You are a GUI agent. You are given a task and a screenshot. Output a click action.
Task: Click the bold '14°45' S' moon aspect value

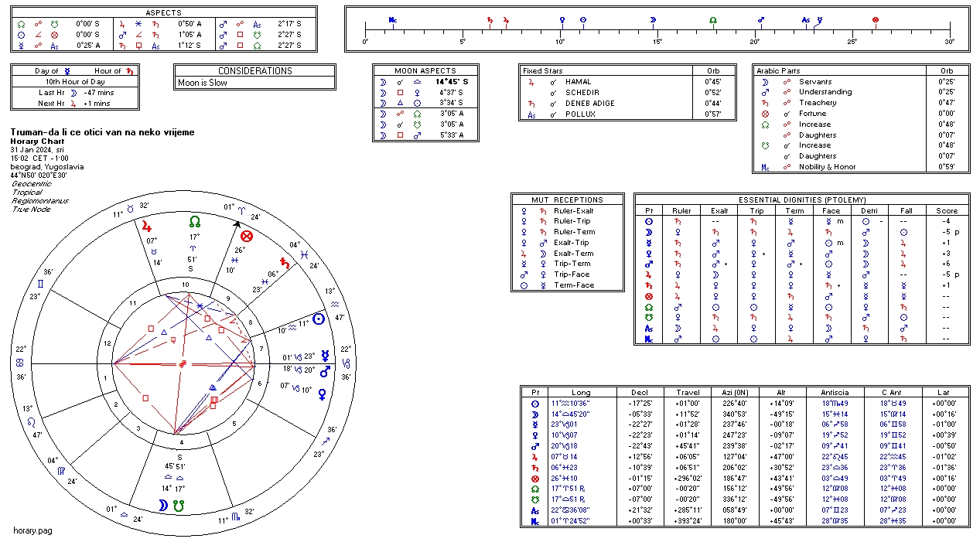tap(452, 81)
